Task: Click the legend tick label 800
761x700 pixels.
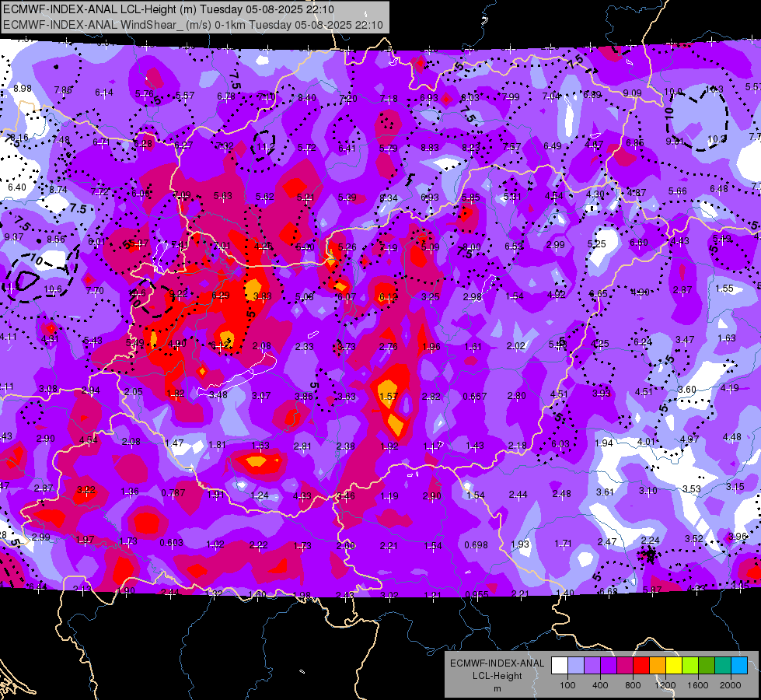Action: 633,685
